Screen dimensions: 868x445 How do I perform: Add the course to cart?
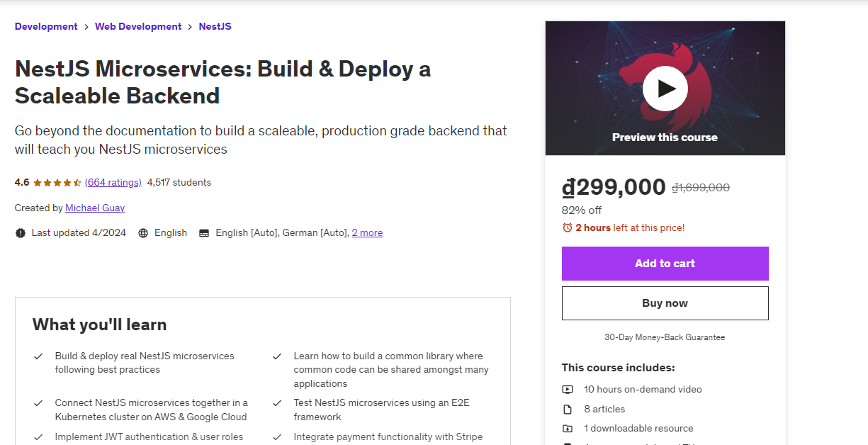665,264
